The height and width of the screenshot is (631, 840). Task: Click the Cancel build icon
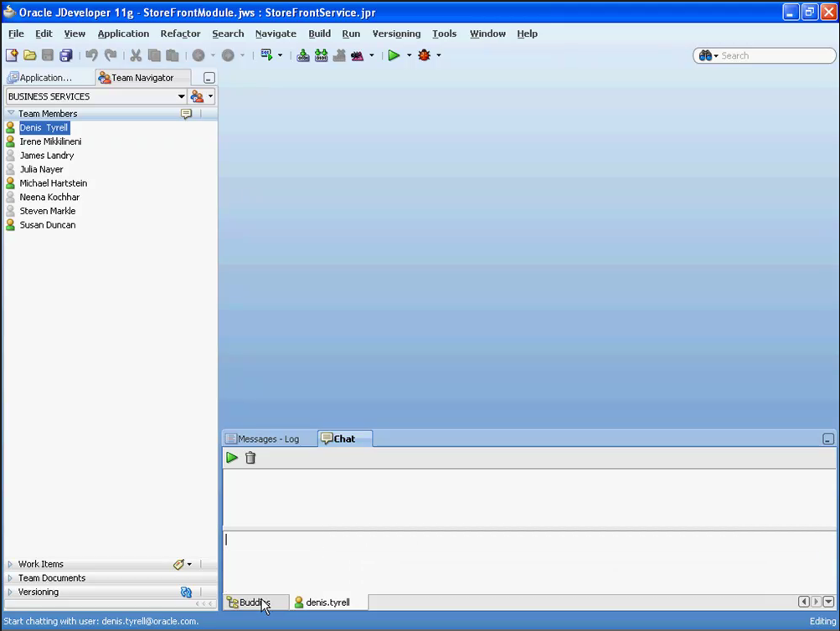(x=339, y=55)
